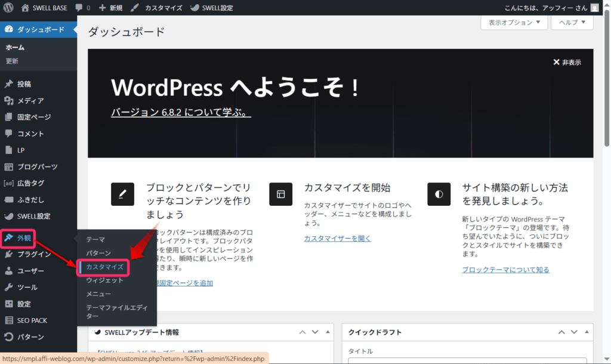
Task: Click the カスタマイズを開始 heading
Action: (347, 188)
